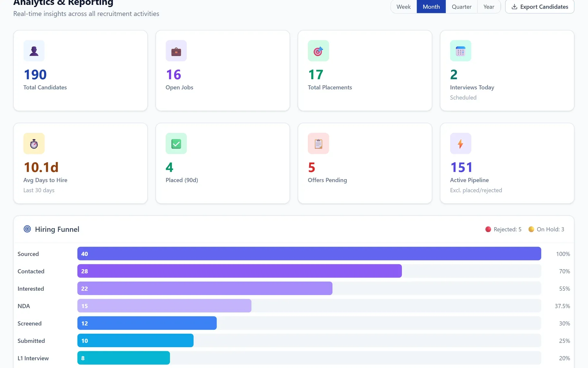
Task: Click the Interested funnel bar showing 22
Action: 205,289
